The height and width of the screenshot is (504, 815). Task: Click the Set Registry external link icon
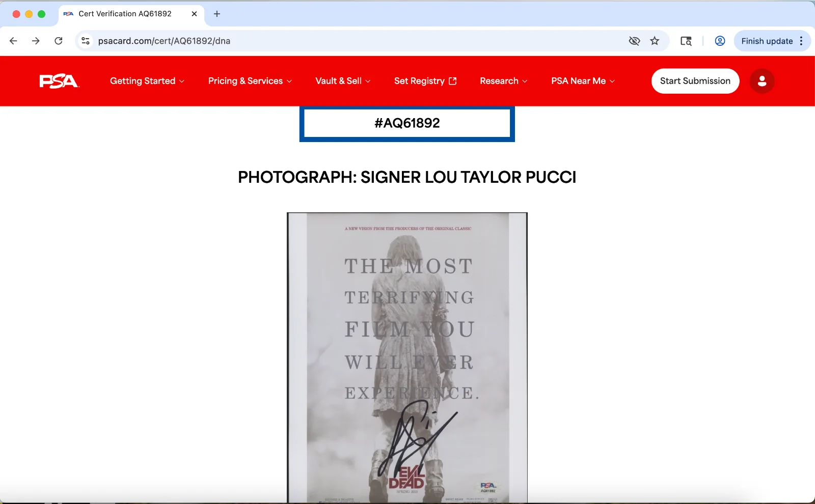coord(452,81)
